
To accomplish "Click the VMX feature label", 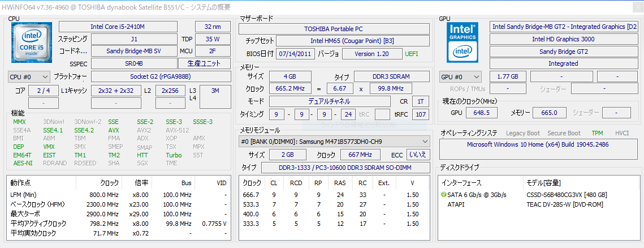I will [x=49, y=147].
